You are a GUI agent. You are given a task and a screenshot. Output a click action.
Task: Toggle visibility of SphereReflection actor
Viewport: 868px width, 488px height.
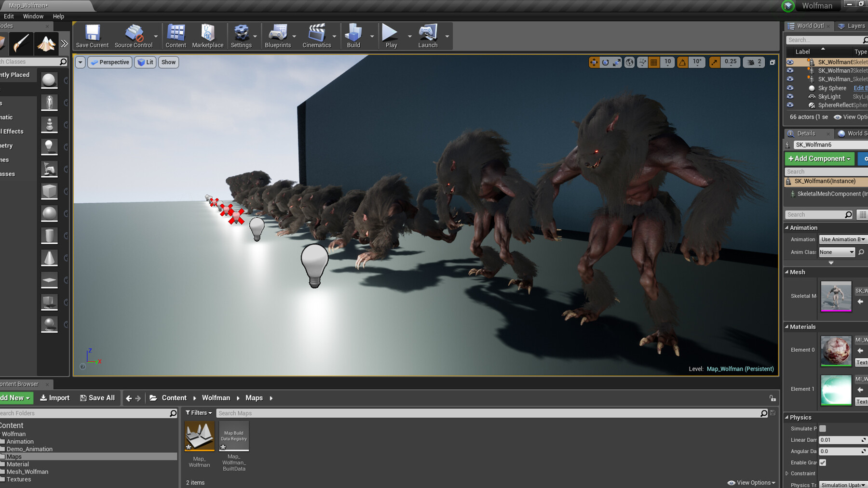pos(790,105)
